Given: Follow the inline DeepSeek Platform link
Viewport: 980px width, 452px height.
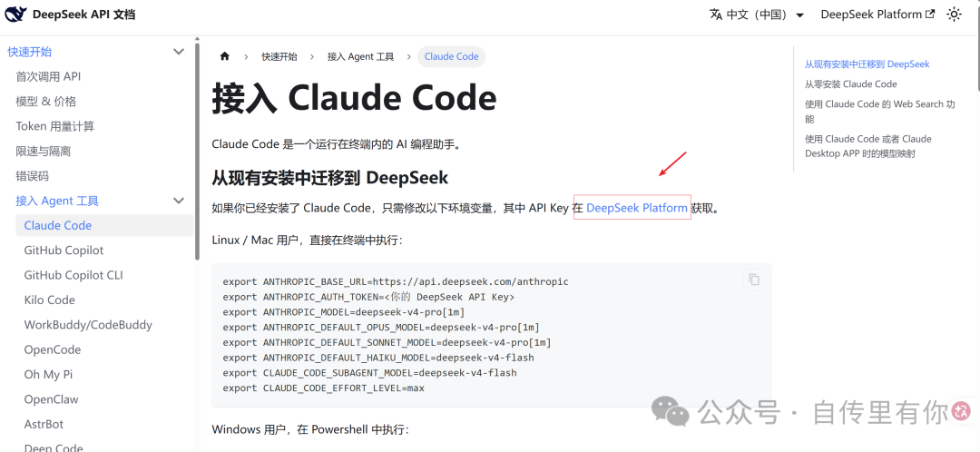Looking at the screenshot, I should pos(637,208).
